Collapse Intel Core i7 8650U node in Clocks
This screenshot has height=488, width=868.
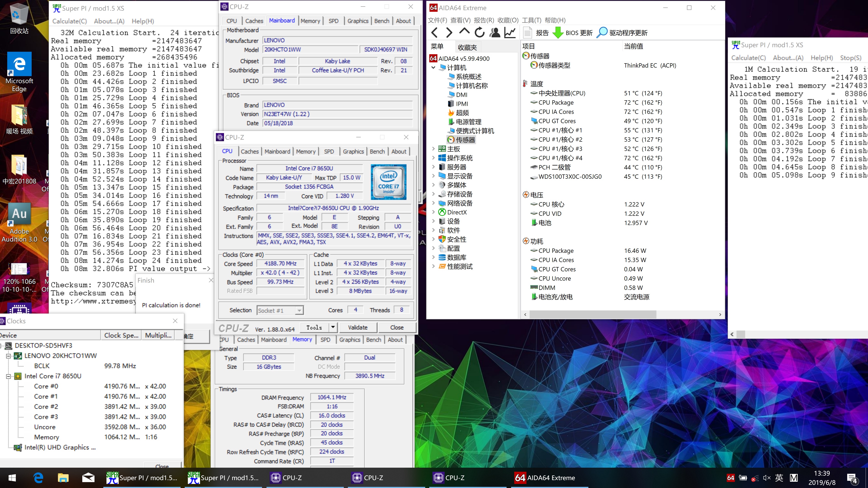(x=8, y=376)
